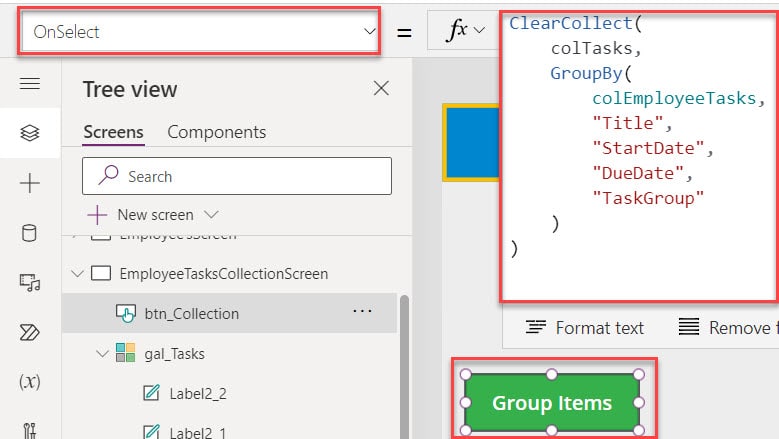The height and width of the screenshot is (439, 779).
Task: Click the fx formula icon
Action: click(457, 30)
